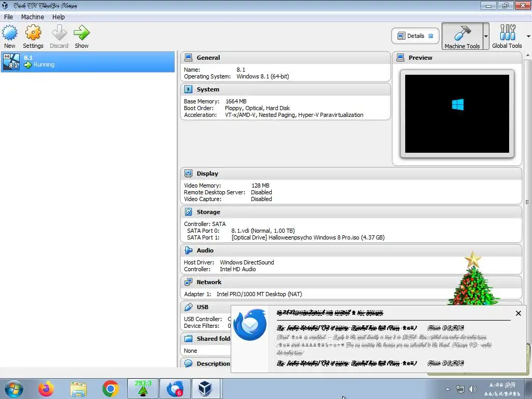Select the 8.1 running VM entry
Viewport: 532px width, 399px height.
(88, 61)
